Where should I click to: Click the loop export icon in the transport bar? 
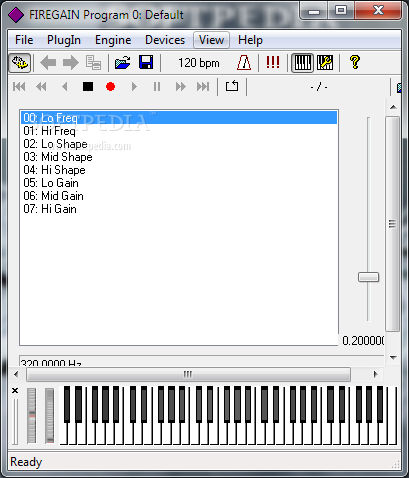[x=232, y=86]
